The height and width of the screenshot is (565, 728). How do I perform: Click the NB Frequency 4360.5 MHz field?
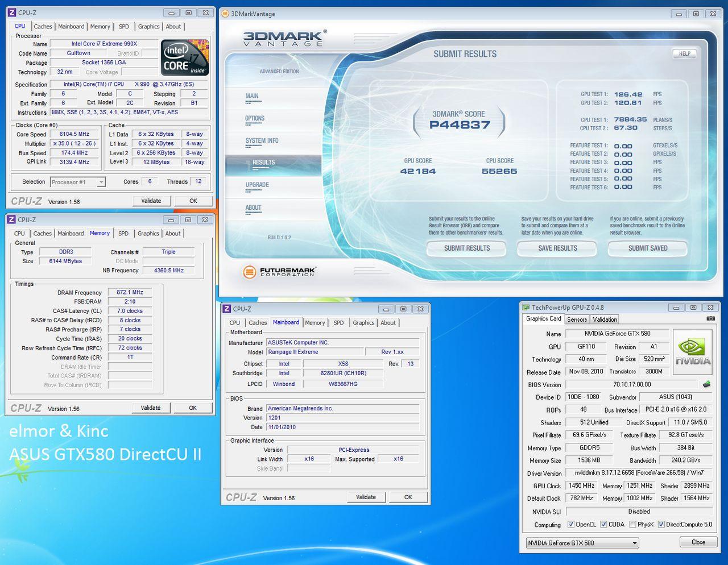coord(169,271)
